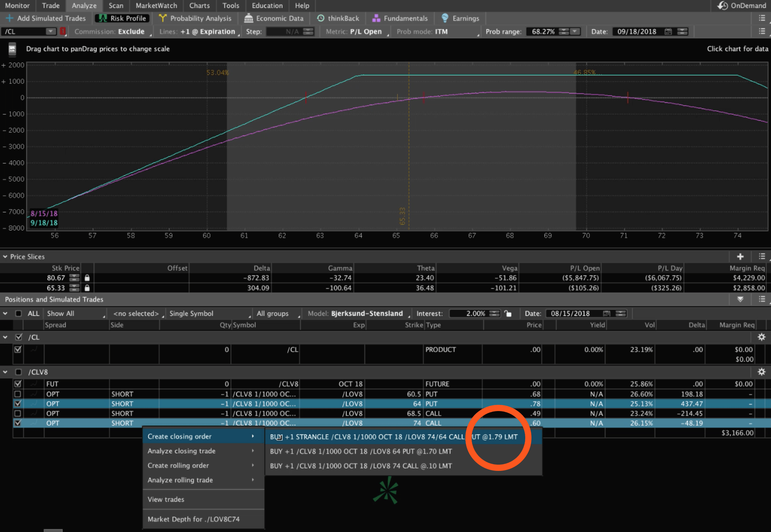
Task: Open list menu on the toolbar row
Action: coord(762,18)
